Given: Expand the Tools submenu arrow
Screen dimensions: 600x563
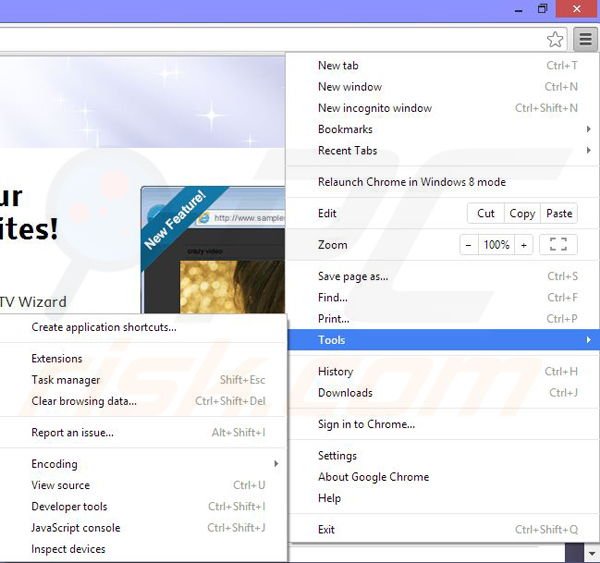Looking at the screenshot, I should pos(589,340).
